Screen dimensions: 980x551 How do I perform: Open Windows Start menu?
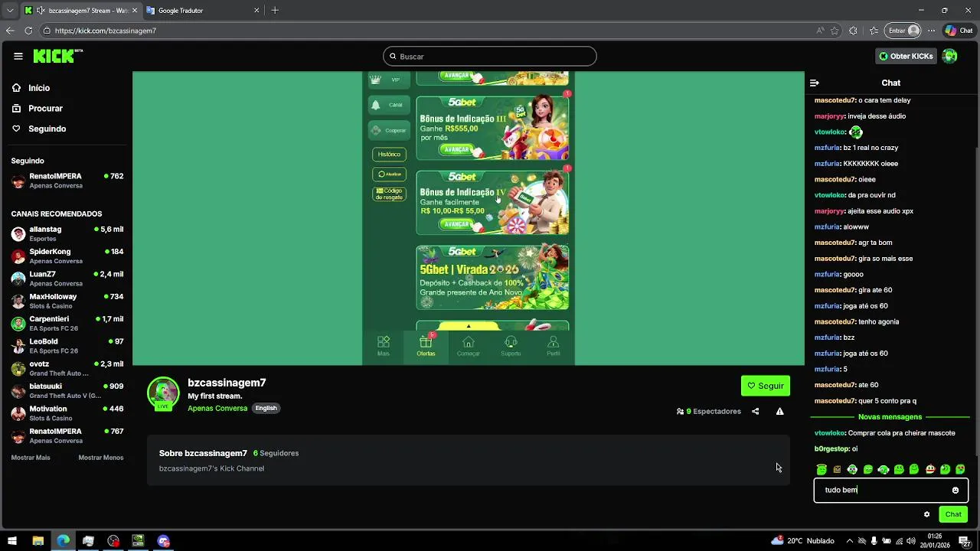click(12, 541)
